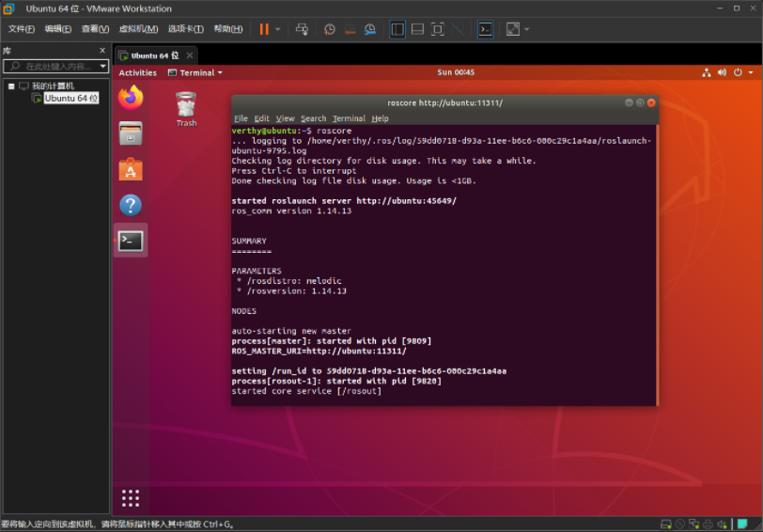Viewport: 763px width, 532px height.
Task: Click the volume icon in Ubuntu top bar
Action: coord(722,72)
